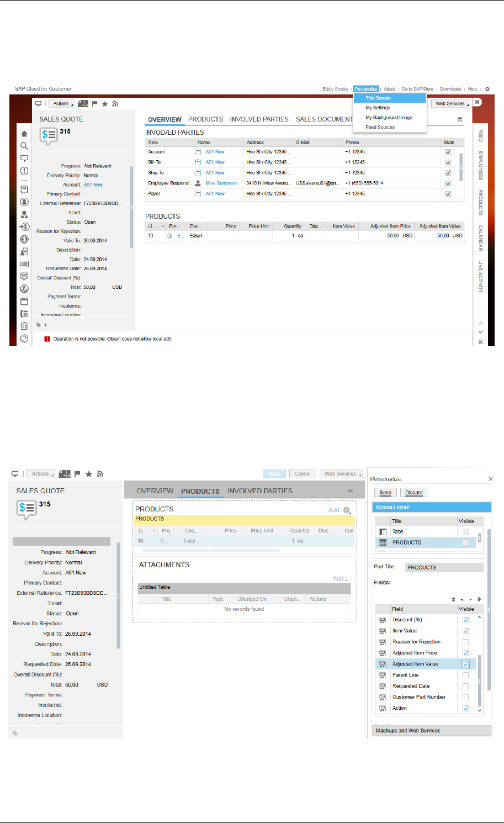Click the down chevron on right side panel

[x=481, y=332]
